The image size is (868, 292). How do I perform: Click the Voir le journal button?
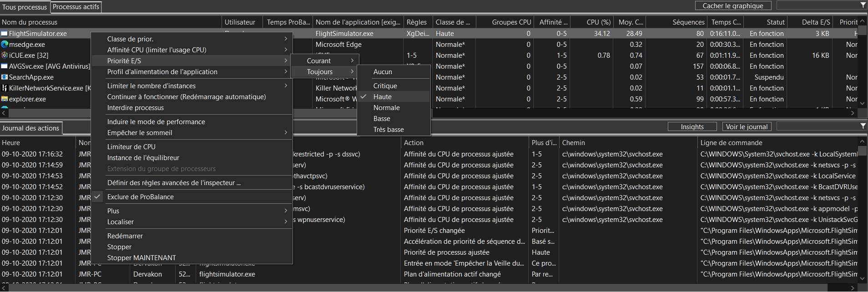(747, 127)
